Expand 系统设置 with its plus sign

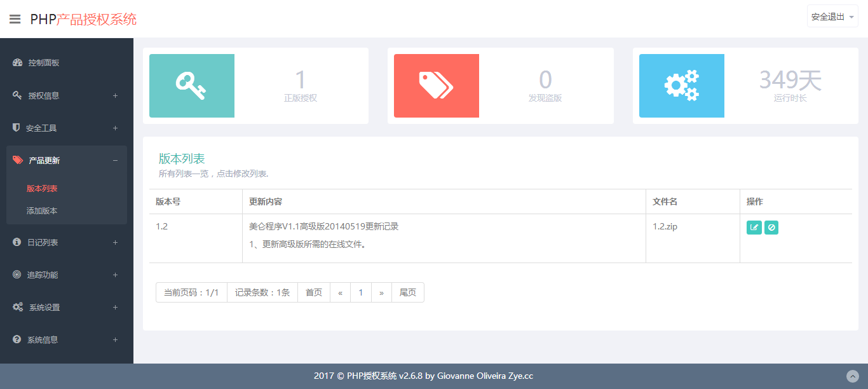115,307
